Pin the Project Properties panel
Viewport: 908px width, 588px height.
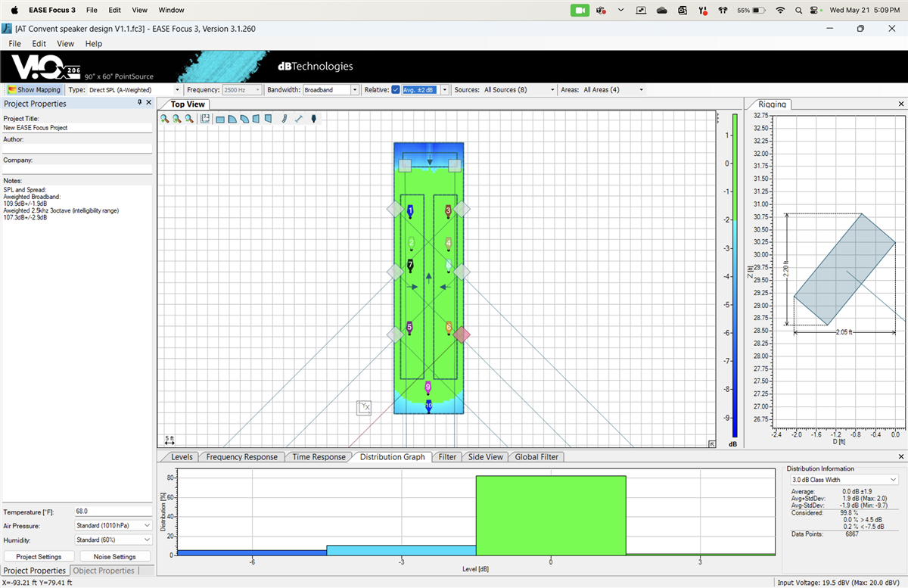[x=139, y=103]
